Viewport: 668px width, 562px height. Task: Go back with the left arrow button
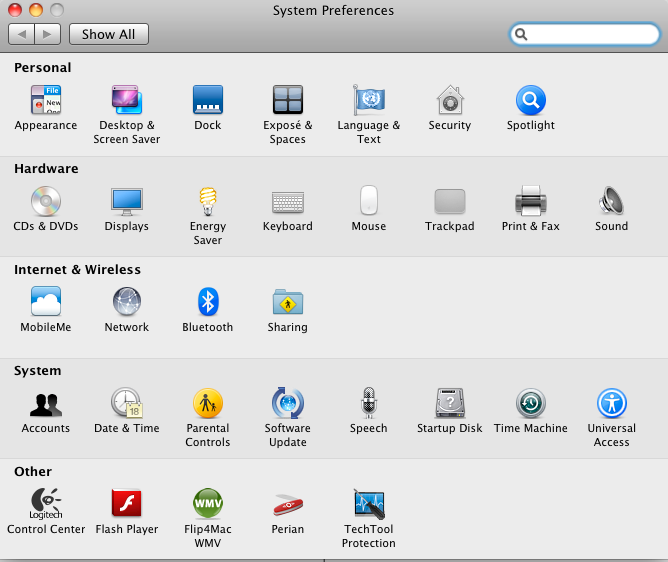22,34
